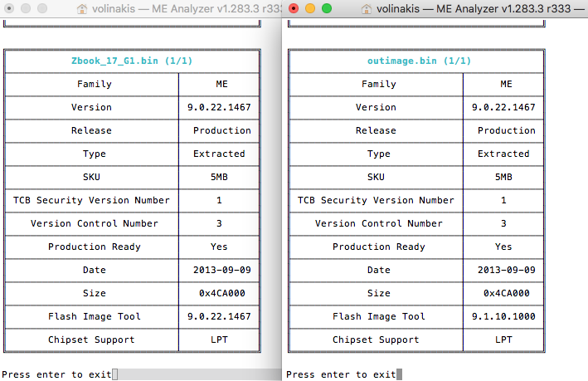Click the Family value 'ME' in right window
This screenshot has height=381, width=588.
click(506, 84)
